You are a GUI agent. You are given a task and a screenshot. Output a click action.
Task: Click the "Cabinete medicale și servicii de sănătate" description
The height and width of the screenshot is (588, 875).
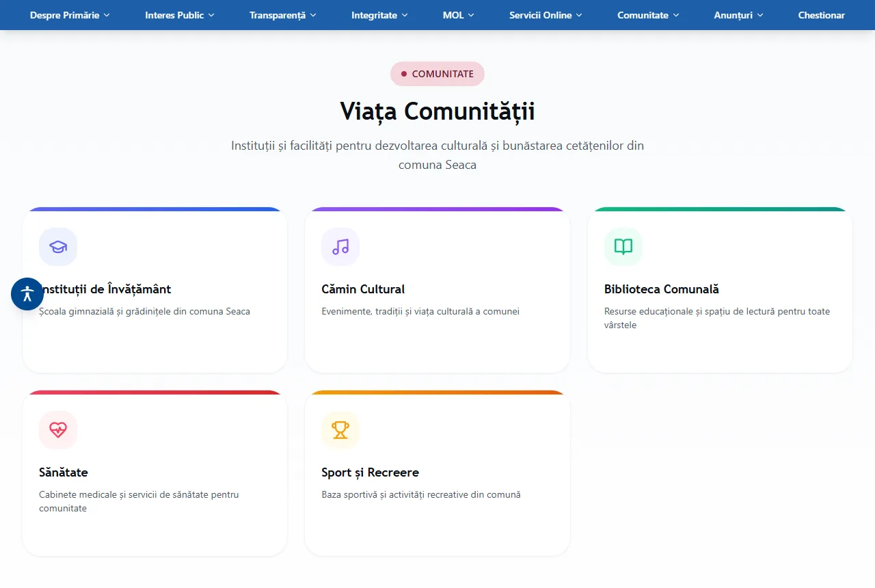[139, 502]
